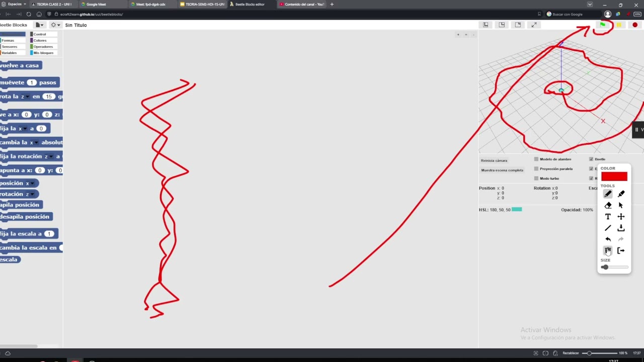Screen dimensions: 644x362
Task: Open the settings gear dropdown
Action: [x=55, y=25]
